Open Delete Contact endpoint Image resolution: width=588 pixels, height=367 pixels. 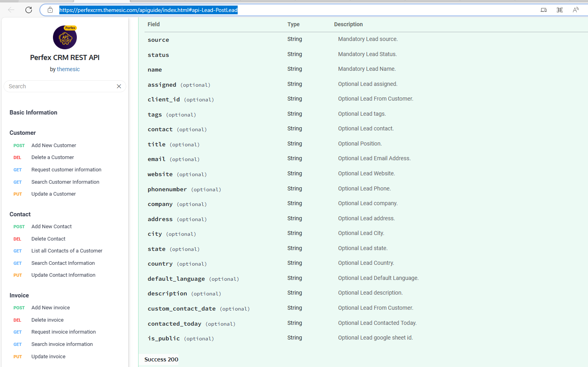(x=49, y=239)
